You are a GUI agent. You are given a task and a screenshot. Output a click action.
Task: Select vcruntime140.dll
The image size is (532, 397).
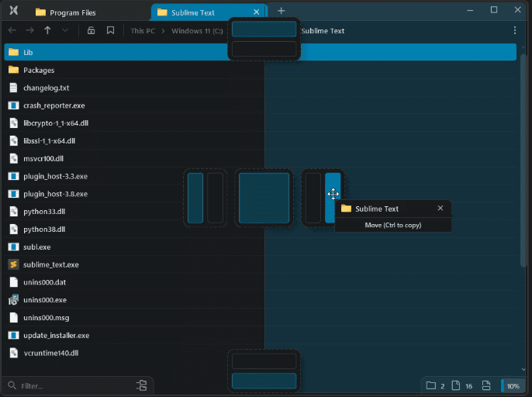tap(261, 353)
